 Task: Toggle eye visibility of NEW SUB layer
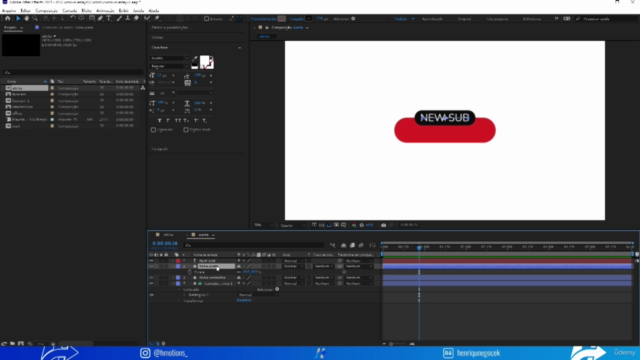pyautogui.click(x=151, y=261)
